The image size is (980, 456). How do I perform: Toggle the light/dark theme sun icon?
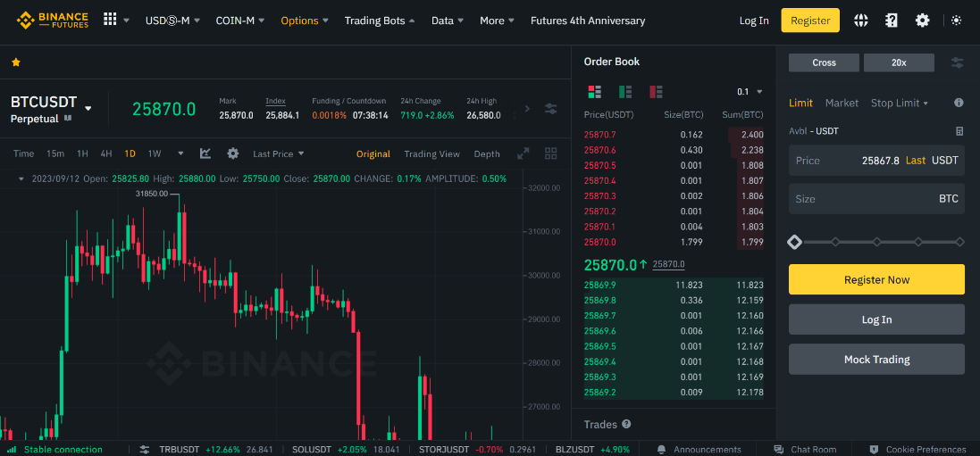pos(956,21)
